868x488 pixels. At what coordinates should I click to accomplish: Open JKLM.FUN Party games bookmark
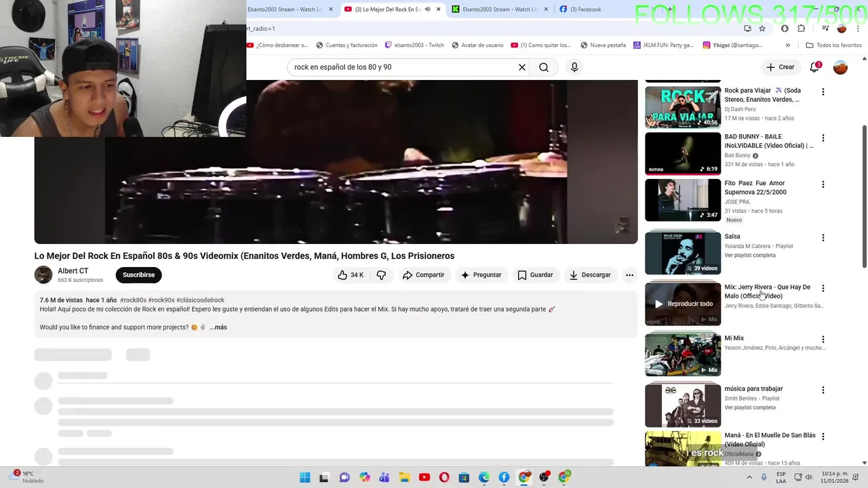pyautogui.click(x=663, y=45)
